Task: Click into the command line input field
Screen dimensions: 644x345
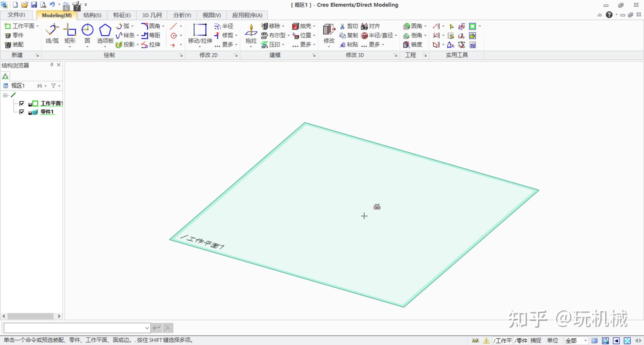Action: point(74,328)
